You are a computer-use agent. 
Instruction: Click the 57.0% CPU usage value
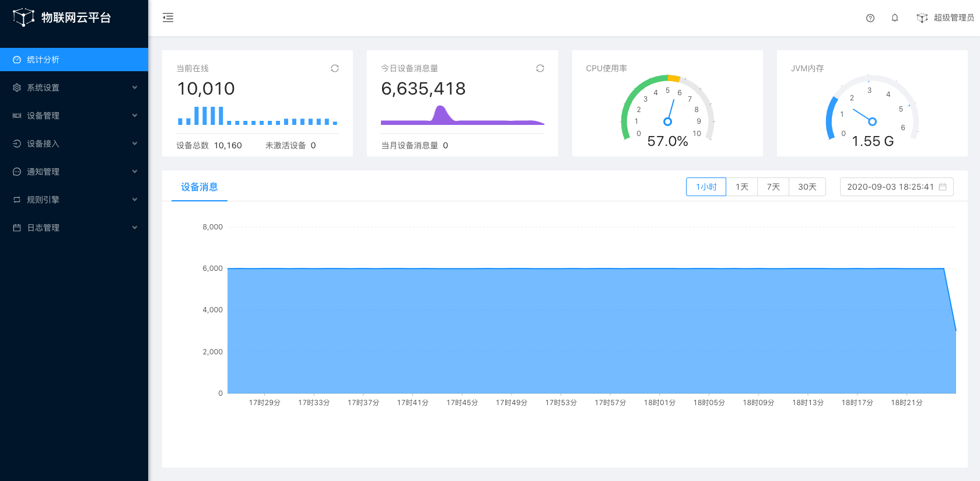(668, 141)
